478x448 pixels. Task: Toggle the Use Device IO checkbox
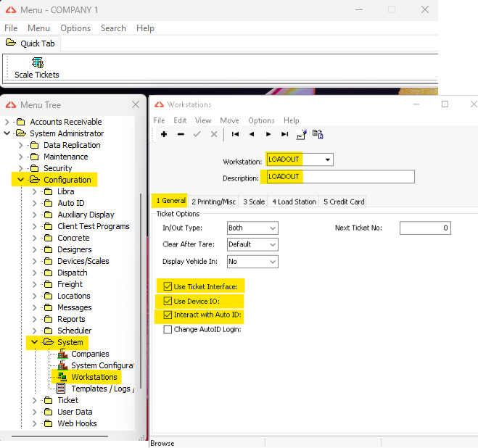168,301
